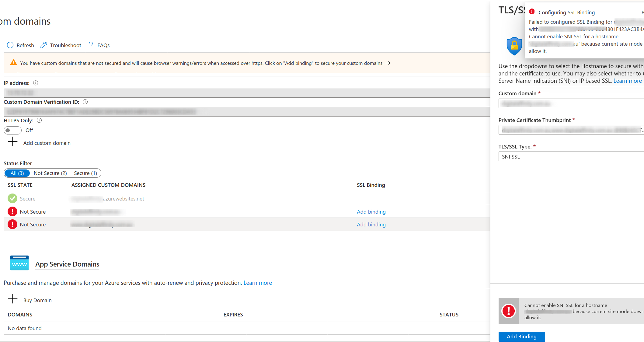
Task: Click the Refresh circular arrow icon
Action: coord(10,45)
